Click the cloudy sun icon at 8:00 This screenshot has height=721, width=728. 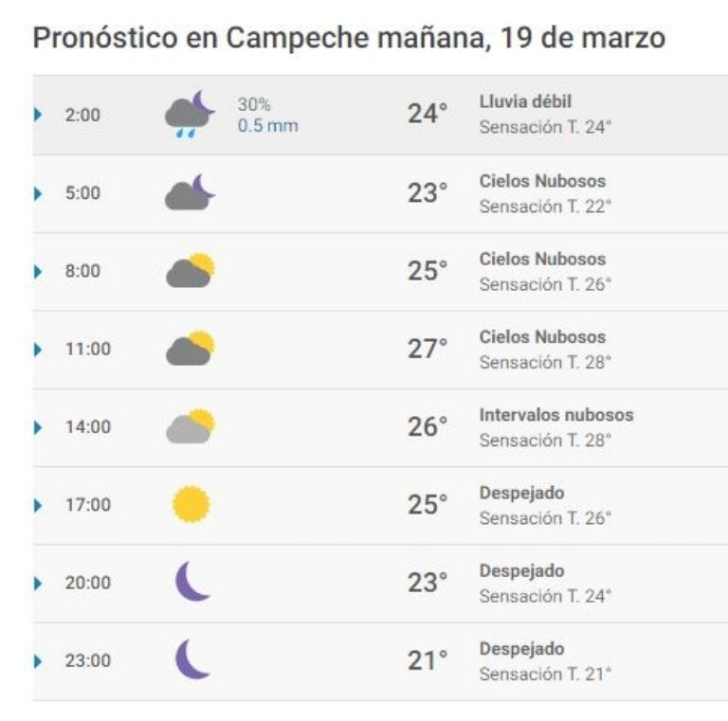[x=191, y=270]
